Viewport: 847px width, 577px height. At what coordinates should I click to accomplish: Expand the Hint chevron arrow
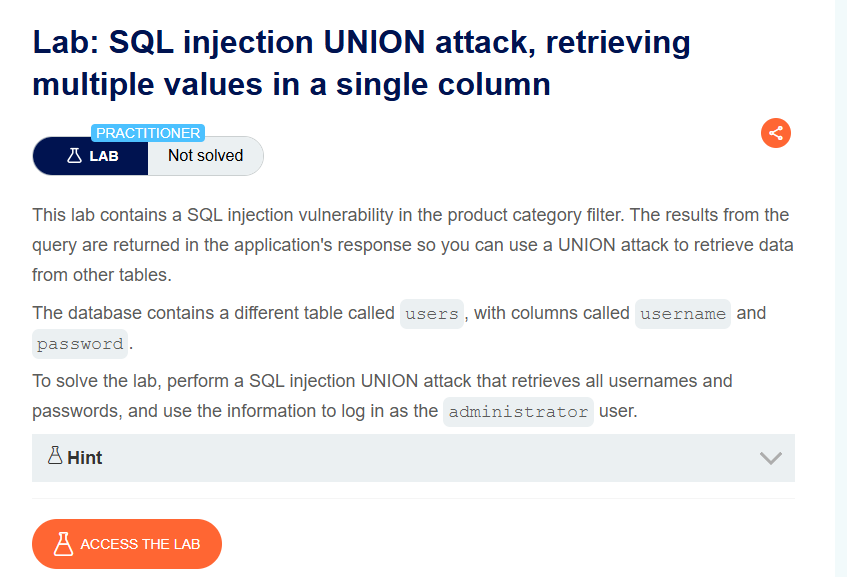click(x=770, y=458)
